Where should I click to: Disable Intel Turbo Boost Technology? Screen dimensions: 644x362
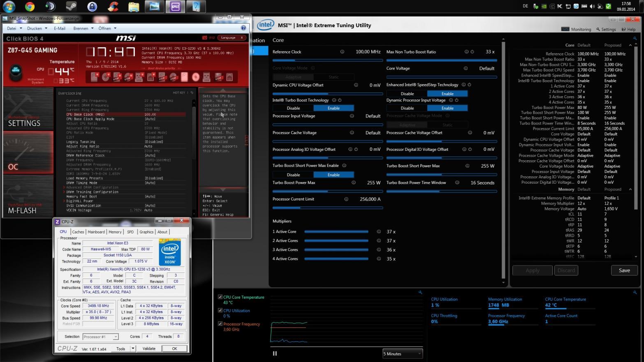(x=293, y=108)
